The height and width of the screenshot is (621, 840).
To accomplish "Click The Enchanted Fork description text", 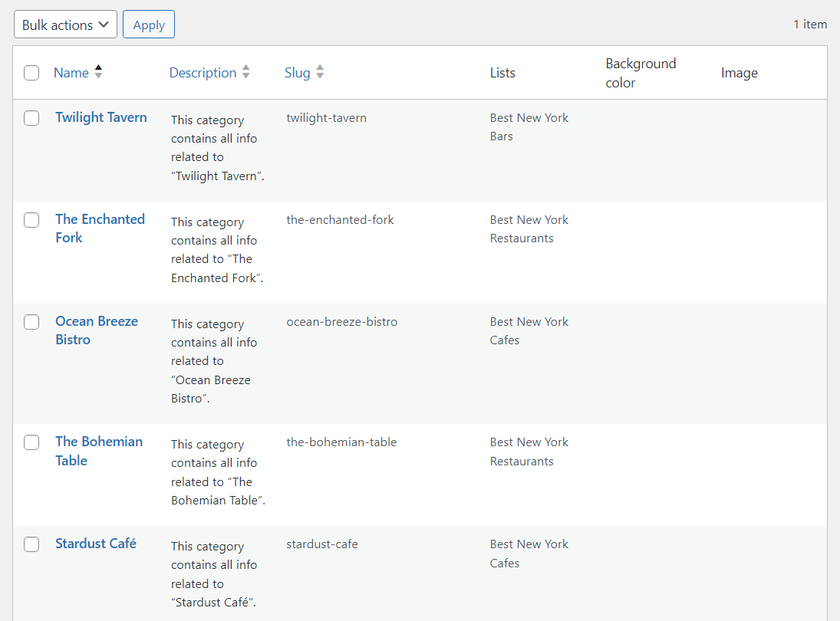I will [x=217, y=250].
